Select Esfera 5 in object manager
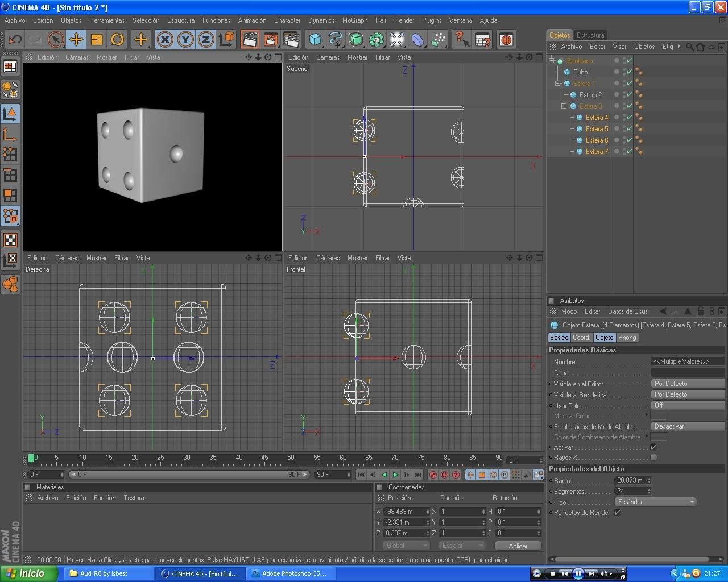The image size is (728, 582). 597,129
